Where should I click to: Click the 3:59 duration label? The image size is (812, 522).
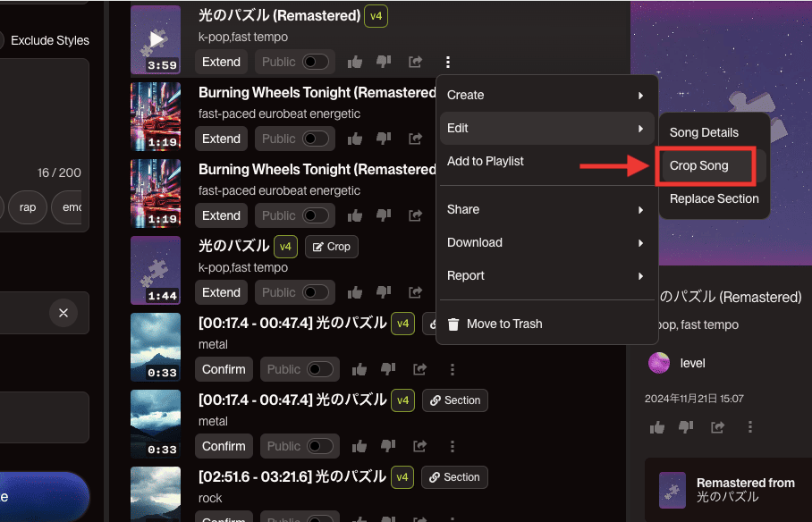(x=162, y=65)
